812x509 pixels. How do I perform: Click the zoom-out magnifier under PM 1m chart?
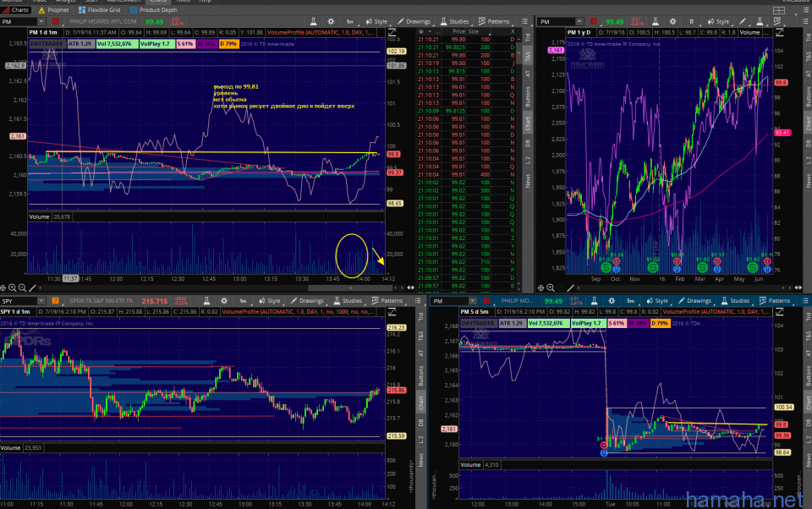coord(22,288)
